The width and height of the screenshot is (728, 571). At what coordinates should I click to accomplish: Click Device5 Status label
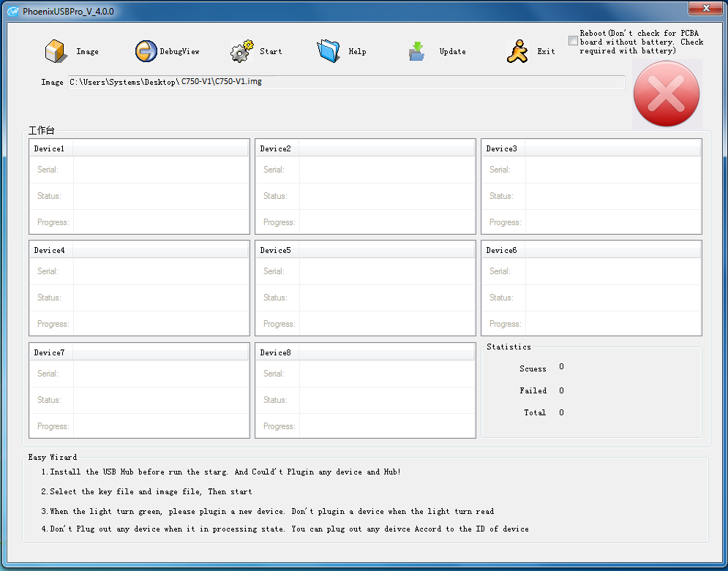click(275, 298)
